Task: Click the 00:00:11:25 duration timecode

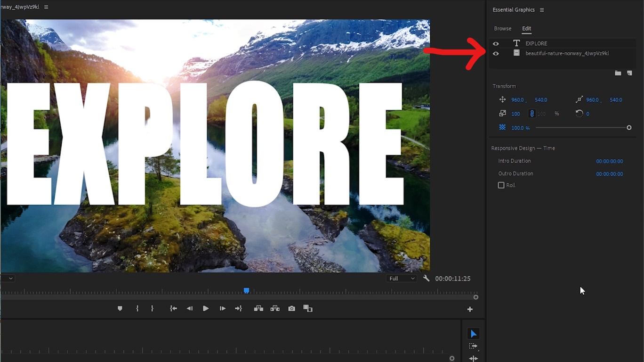Action: pos(452,279)
